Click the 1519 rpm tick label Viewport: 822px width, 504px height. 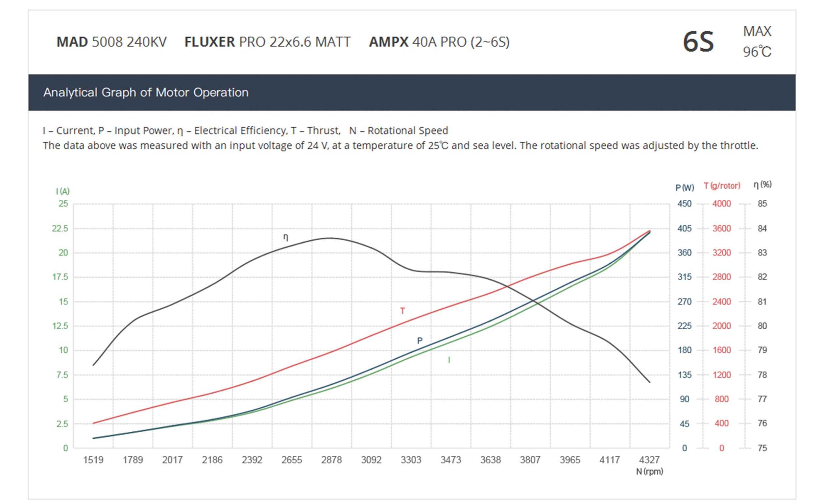tap(93, 460)
